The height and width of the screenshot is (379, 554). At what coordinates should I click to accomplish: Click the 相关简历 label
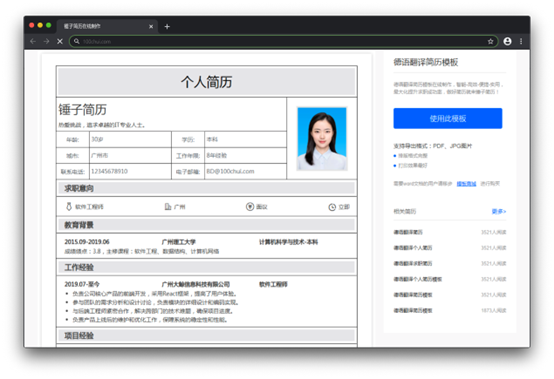coord(405,211)
